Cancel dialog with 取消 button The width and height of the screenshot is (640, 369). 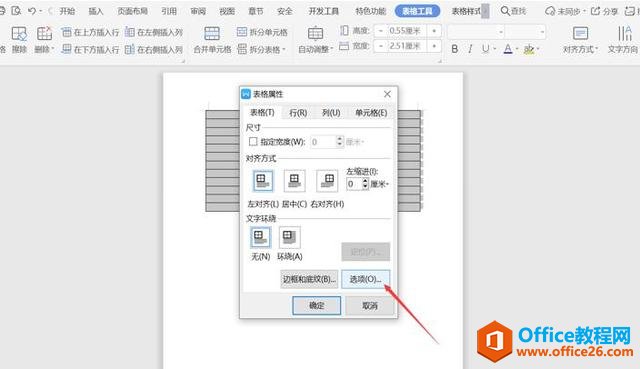click(370, 305)
